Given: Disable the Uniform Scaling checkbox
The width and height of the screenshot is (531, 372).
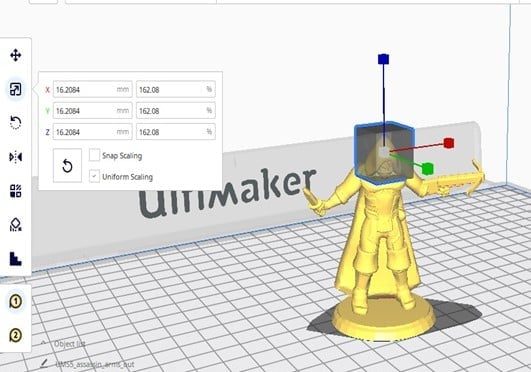Looking at the screenshot, I should click(x=94, y=176).
